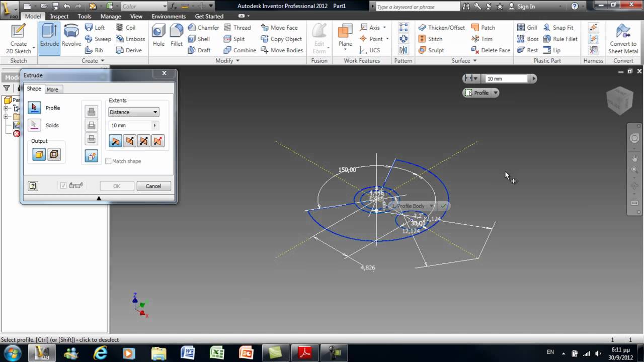Screen dimensions: 644x362
Task: Choose the Sculpt tool
Action: (x=431, y=50)
